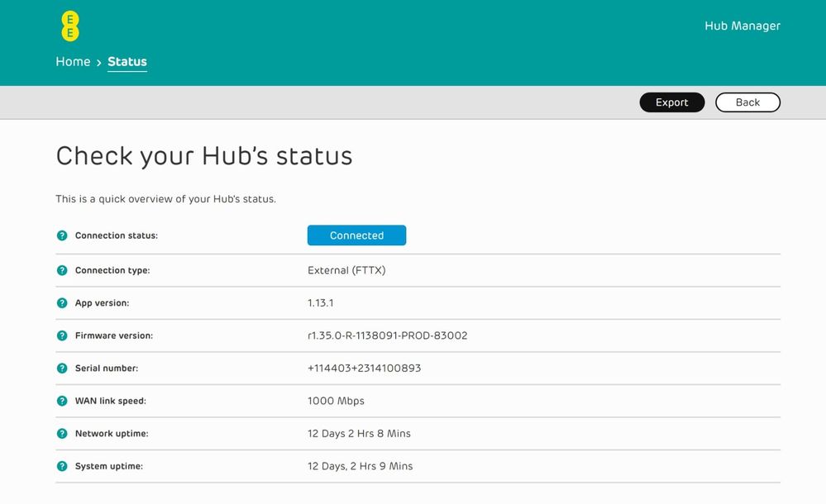Click the System uptime question mark icon
This screenshot has width=826, height=504.
pyautogui.click(x=61, y=466)
